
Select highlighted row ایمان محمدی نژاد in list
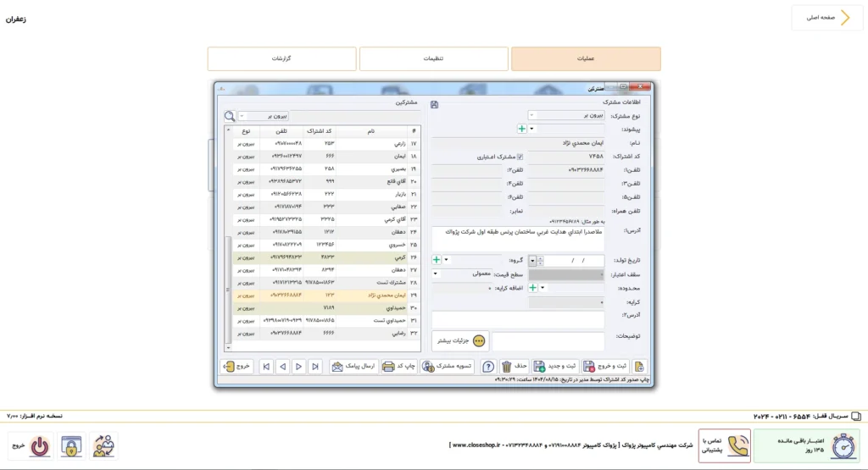point(326,296)
